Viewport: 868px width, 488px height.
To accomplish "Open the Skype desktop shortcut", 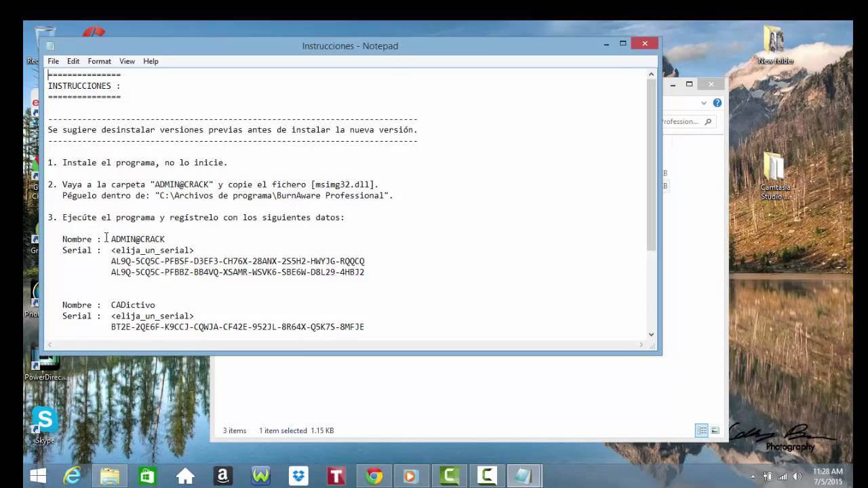I will [45, 425].
